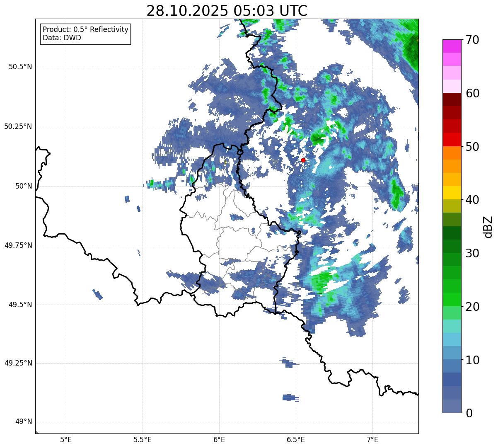Click the "dBZ" colorbar unit label
Viewport: 498px width, 448px height.
click(x=488, y=227)
